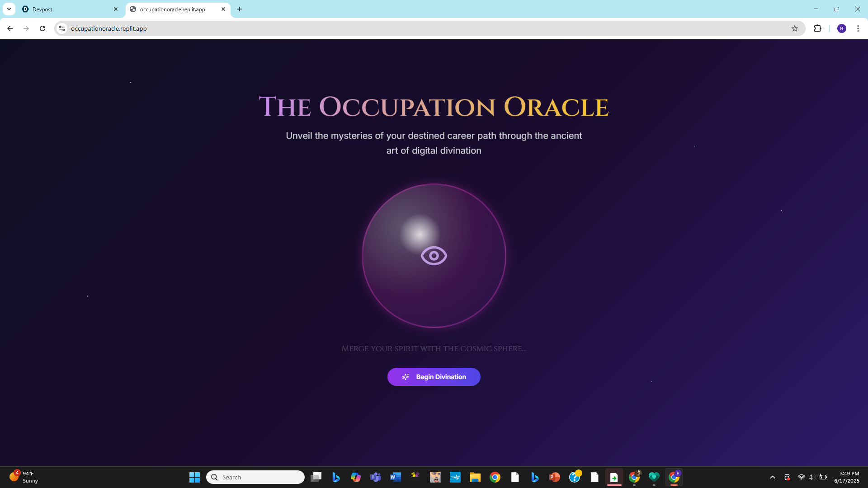This screenshot has width=868, height=488.
Task: Close the occupationoracle.replit.app tab
Action: 223,9
